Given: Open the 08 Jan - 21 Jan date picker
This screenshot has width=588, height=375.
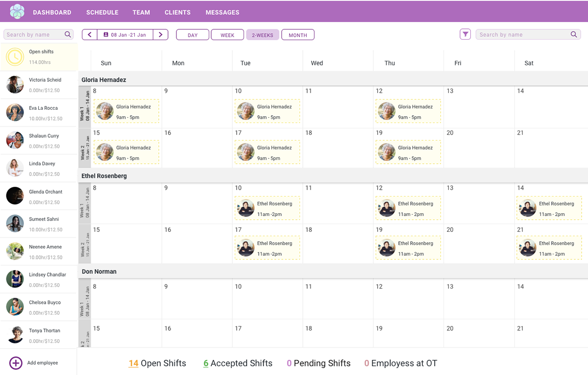Looking at the screenshot, I should [x=125, y=35].
